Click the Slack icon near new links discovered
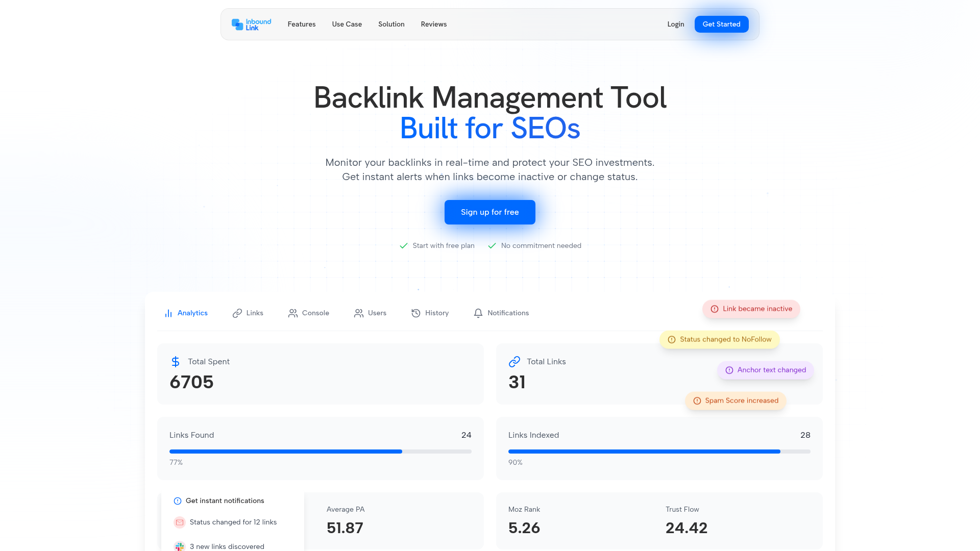980x551 pixels. [179, 546]
